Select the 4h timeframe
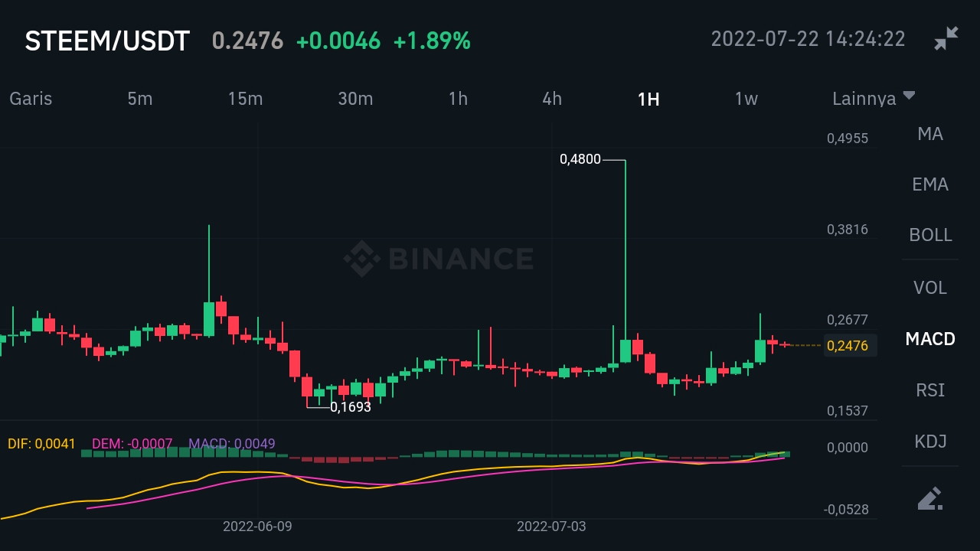The width and height of the screenshot is (980, 551). point(552,98)
